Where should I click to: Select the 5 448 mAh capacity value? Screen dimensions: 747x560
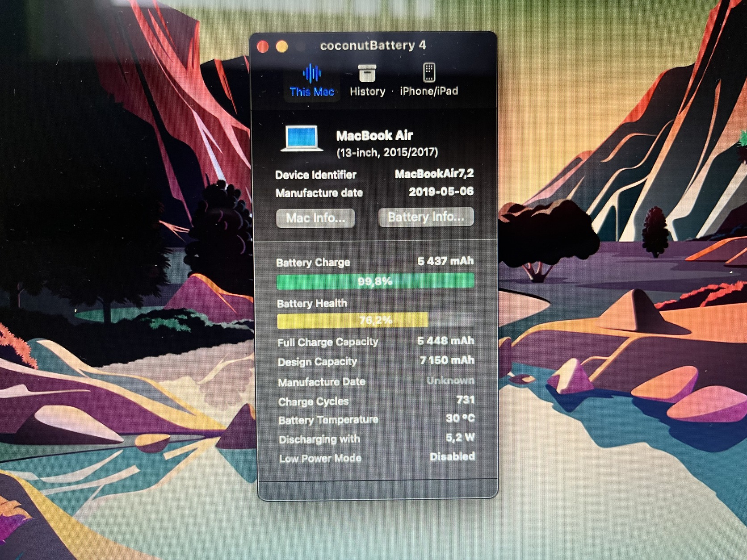click(446, 341)
